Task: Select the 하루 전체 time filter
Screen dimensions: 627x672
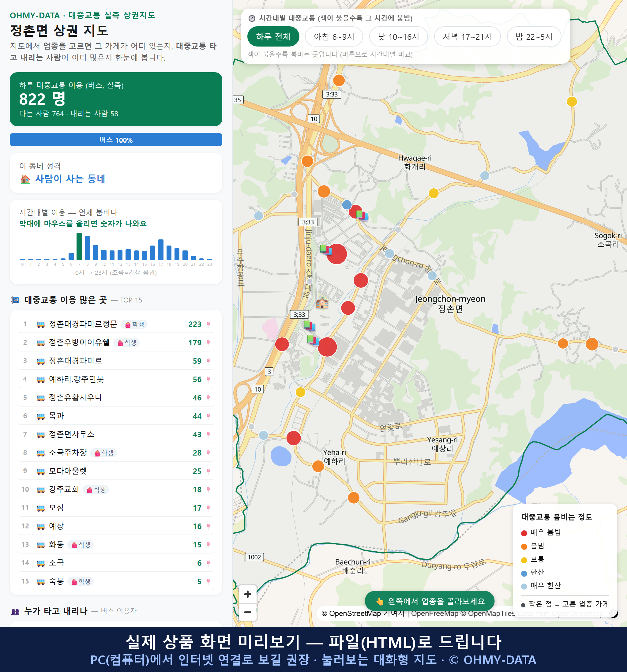Action: pyautogui.click(x=273, y=36)
